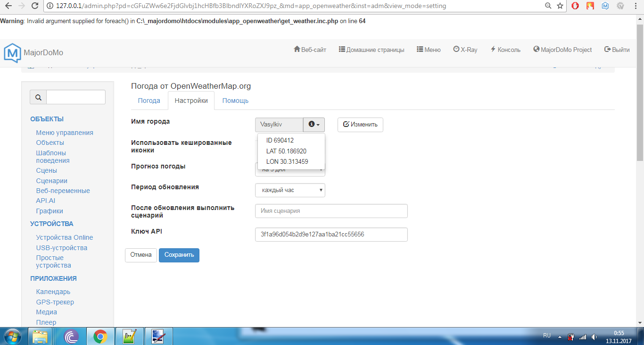Open the Paint.NET taskbar icon
This screenshot has width=644, height=345.
[158, 337]
